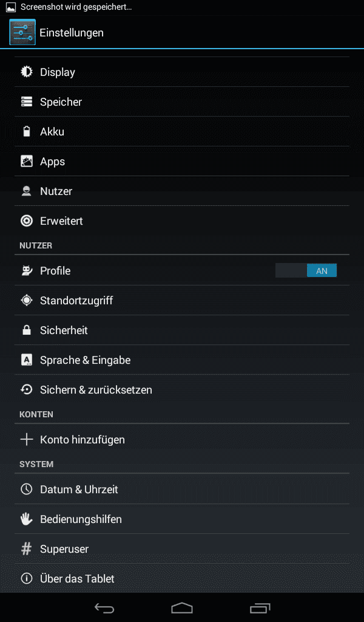The image size is (364, 622).
Task: Open Über das Tablet info
Action: click(x=182, y=578)
